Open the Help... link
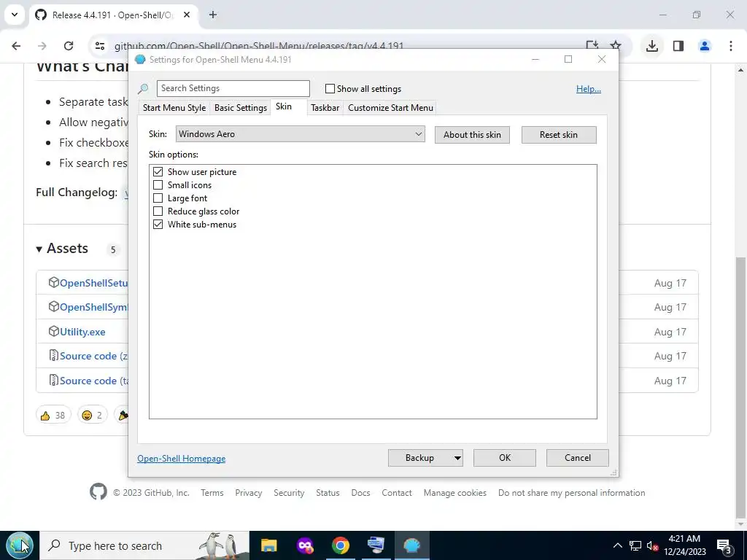The image size is (747, 560). tap(589, 89)
